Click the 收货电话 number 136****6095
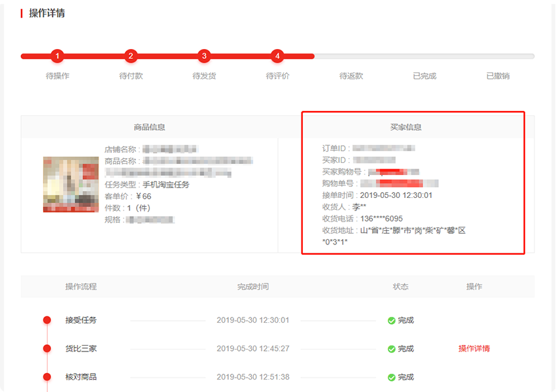Image resolution: width=556 pixels, height=392 pixels. pyautogui.click(x=381, y=219)
